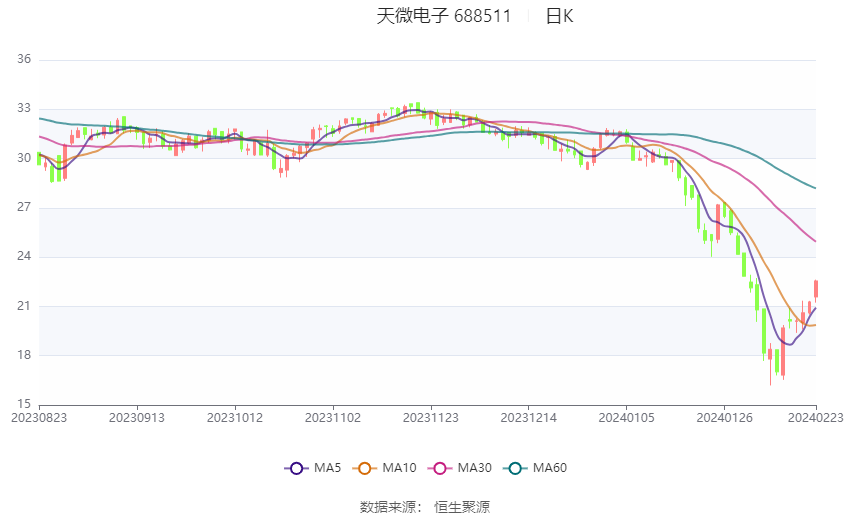The image size is (850, 517).
Task: Click the y-axis value 36
Action: coord(24,59)
